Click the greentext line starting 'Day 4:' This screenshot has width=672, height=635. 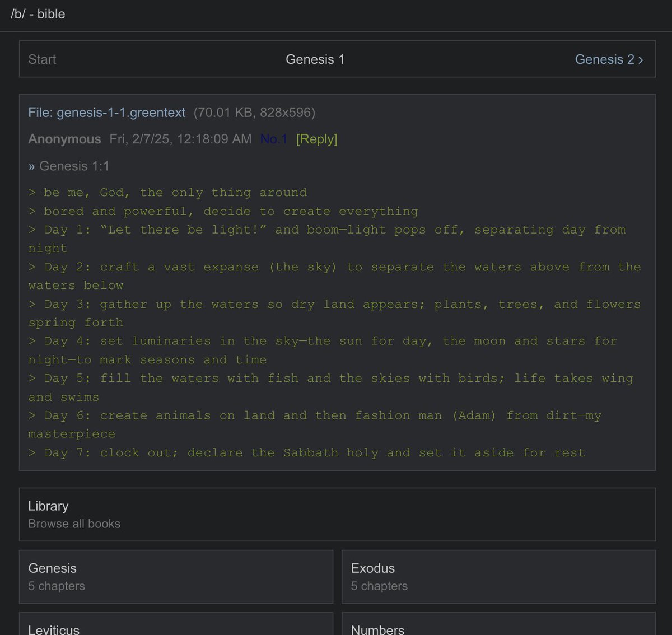[323, 351]
